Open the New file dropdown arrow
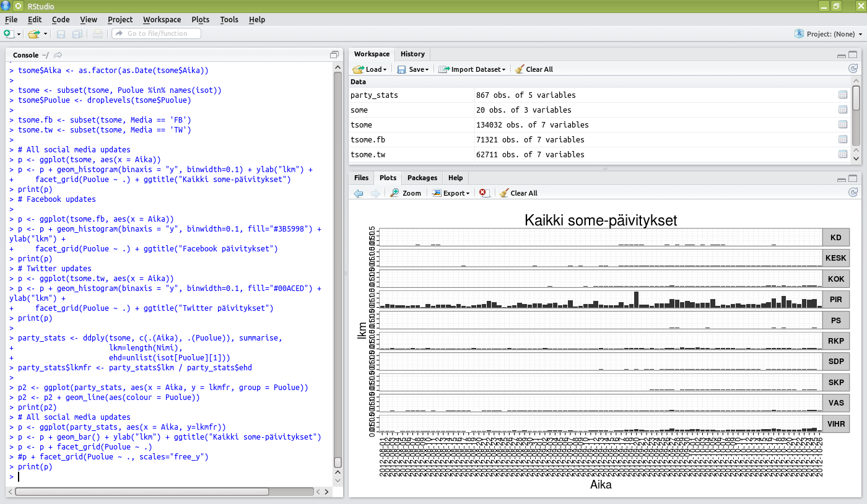Screen dimensions: 867x504 coord(19,34)
